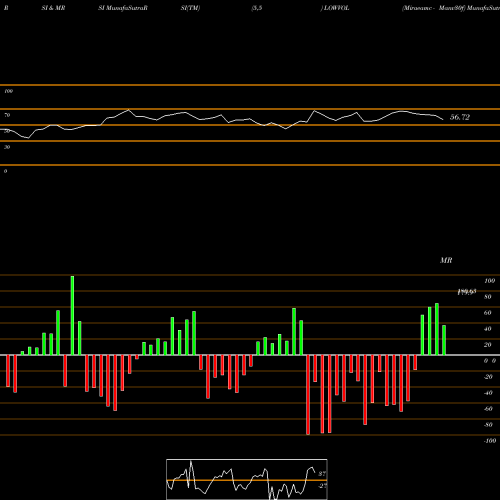This screenshot has width=500, height=500.
Task: Click the RSI current value 56.72
Action: pos(460,117)
